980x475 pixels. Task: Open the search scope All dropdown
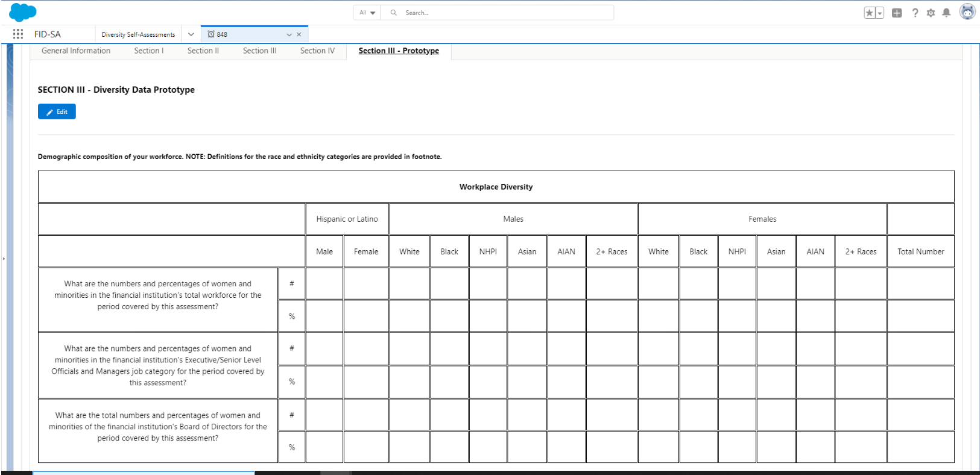tap(367, 13)
